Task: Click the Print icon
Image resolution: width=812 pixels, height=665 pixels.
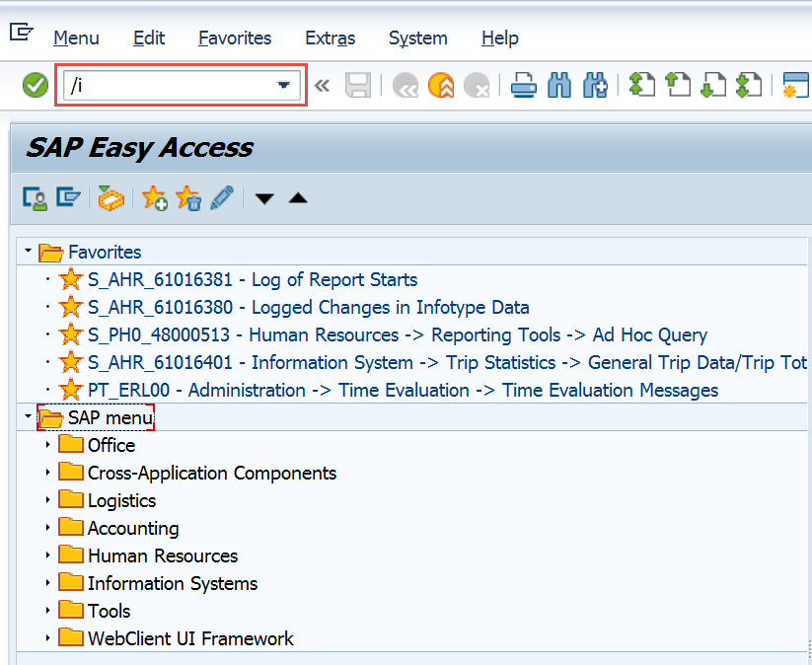Action: 524,85
